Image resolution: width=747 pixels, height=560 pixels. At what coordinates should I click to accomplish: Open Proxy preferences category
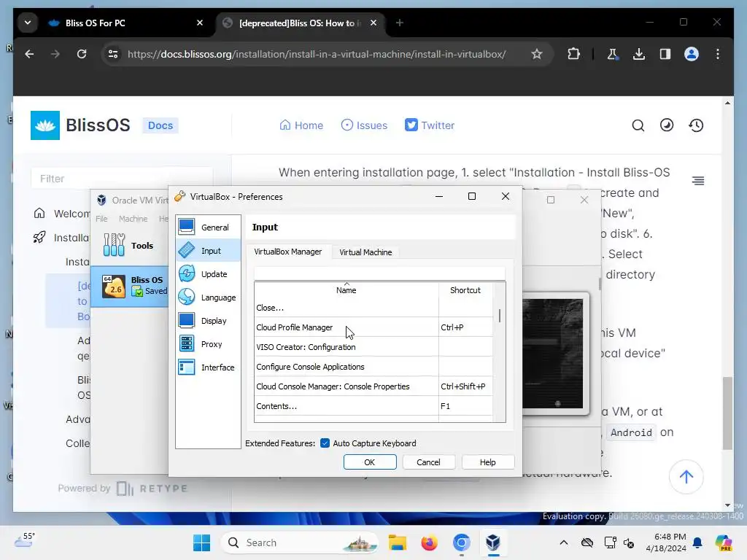208,344
